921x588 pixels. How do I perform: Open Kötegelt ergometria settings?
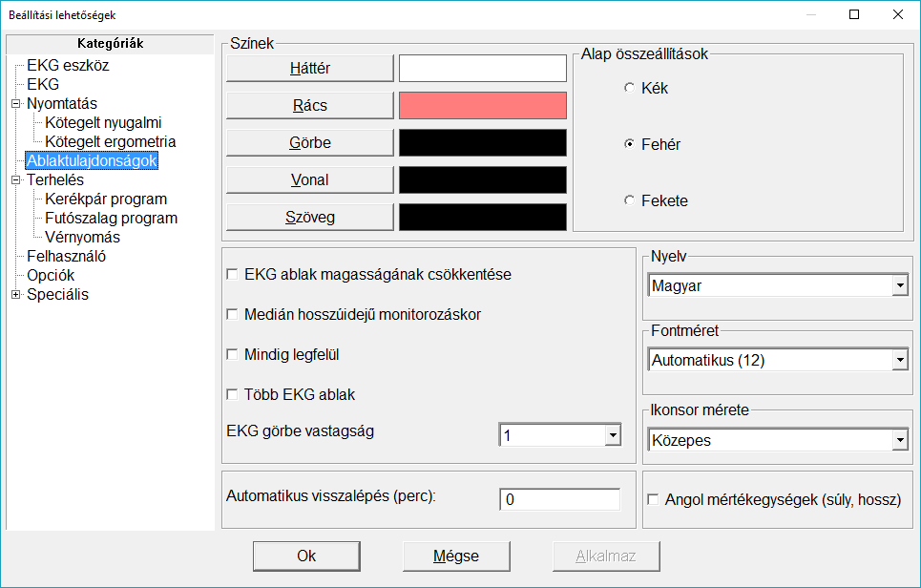(111, 141)
